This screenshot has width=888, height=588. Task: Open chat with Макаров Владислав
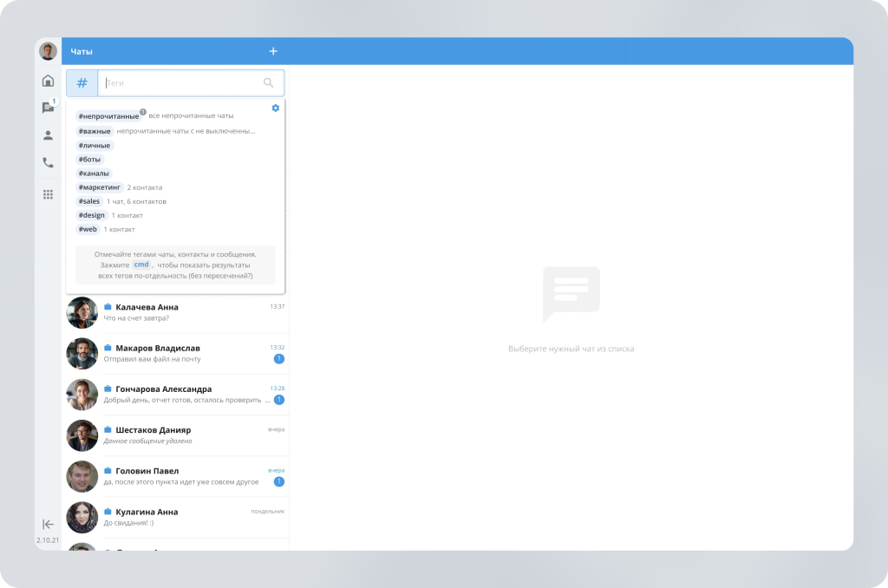(175, 354)
